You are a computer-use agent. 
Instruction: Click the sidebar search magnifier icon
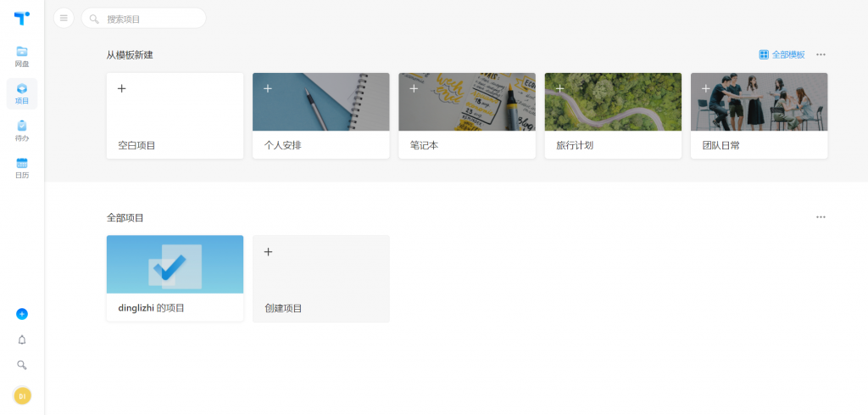pyautogui.click(x=22, y=365)
